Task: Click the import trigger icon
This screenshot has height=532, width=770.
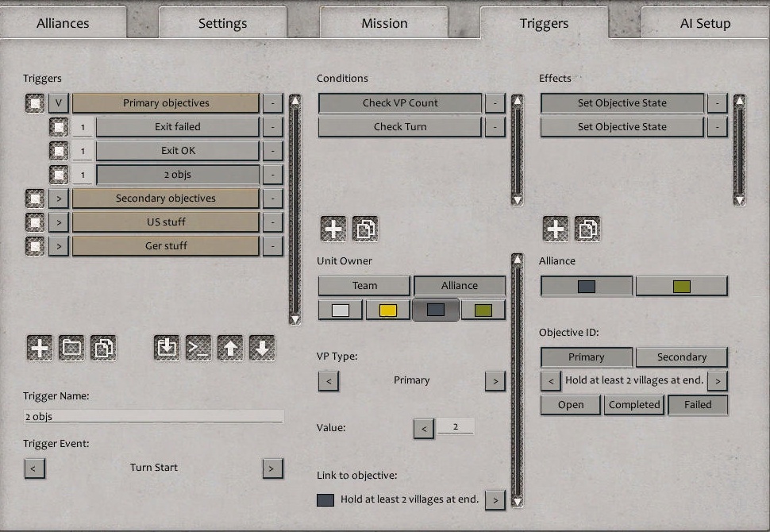Action: (167, 347)
